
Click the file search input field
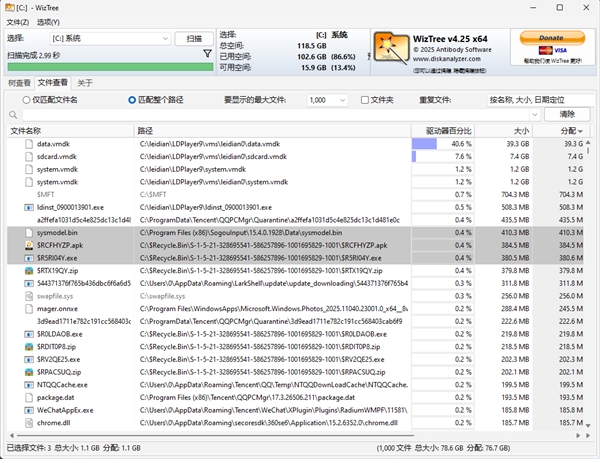[x=276, y=114]
